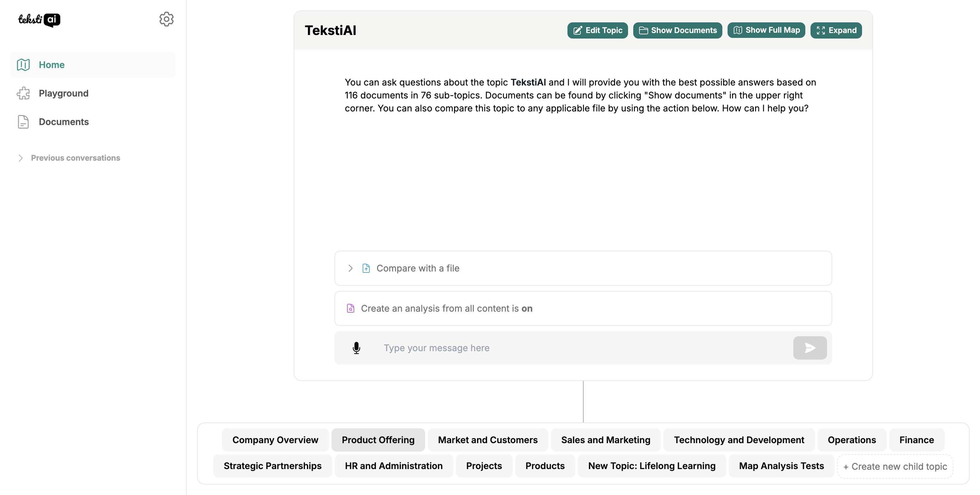Open settings via the gear icon
This screenshot has width=980, height=495.
(166, 19)
